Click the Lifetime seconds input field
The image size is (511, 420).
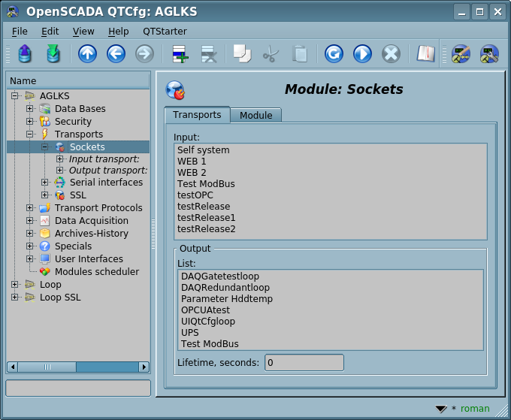(304, 363)
